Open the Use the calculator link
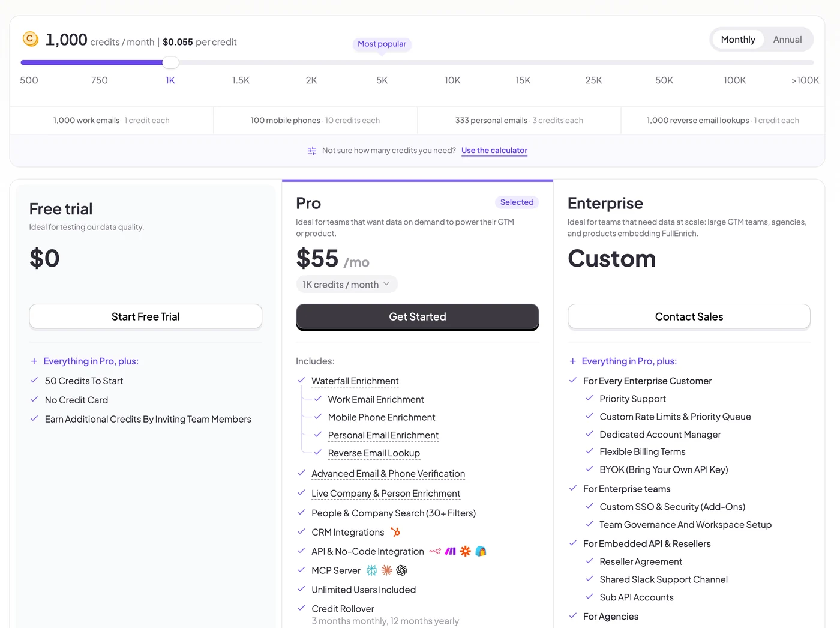This screenshot has height=628, width=840. pyautogui.click(x=494, y=151)
